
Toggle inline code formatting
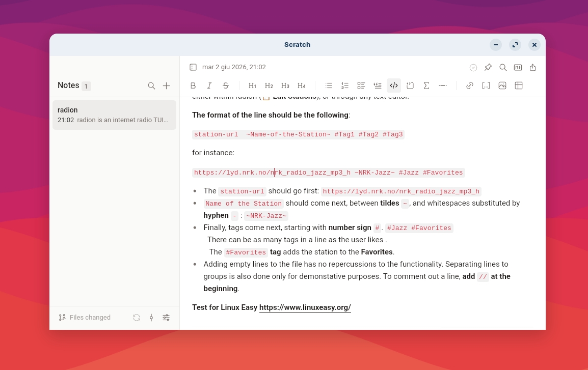[x=394, y=86]
